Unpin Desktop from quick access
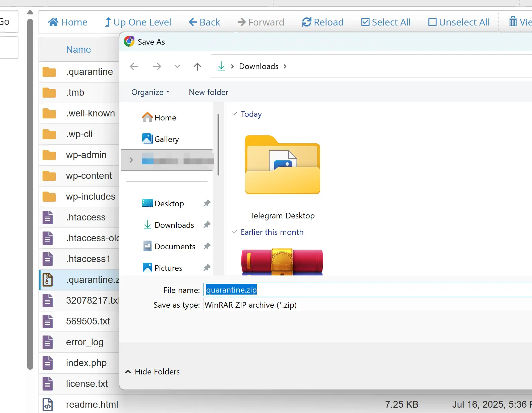The height and width of the screenshot is (413, 532). click(x=207, y=203)
